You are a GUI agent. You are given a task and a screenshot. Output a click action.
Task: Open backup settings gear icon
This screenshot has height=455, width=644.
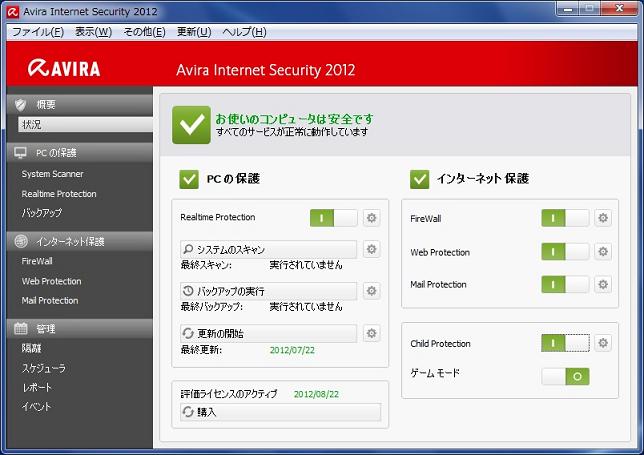pos(371,291)
